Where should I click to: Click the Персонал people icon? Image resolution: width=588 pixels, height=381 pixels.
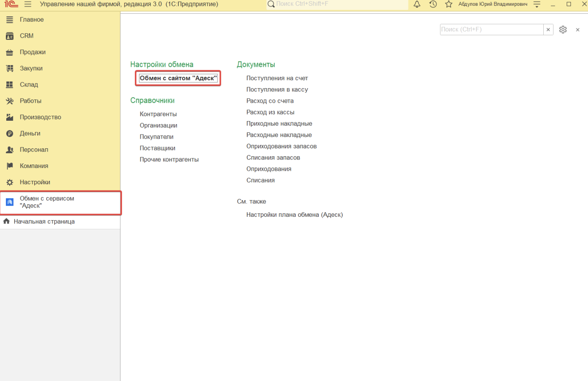(x=10, y=150)
